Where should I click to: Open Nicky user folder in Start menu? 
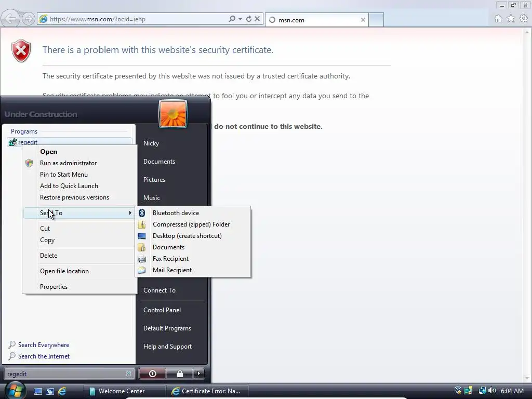click(171, 143)
